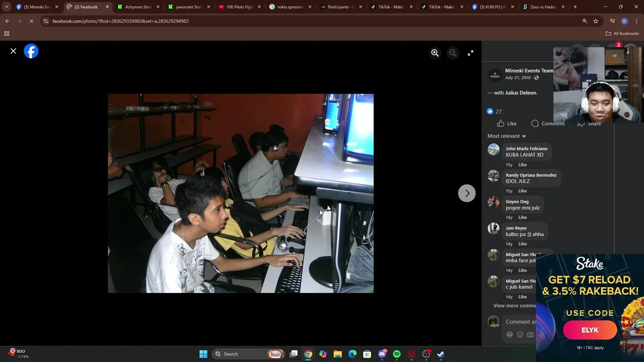Open browser zoom indicator in address bar

pos(585,21)
